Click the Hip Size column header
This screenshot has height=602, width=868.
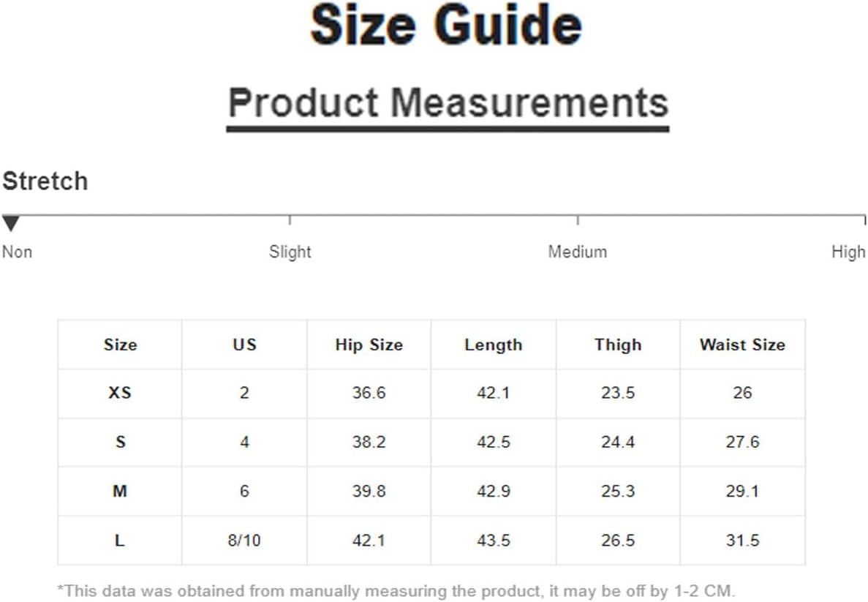369,345
